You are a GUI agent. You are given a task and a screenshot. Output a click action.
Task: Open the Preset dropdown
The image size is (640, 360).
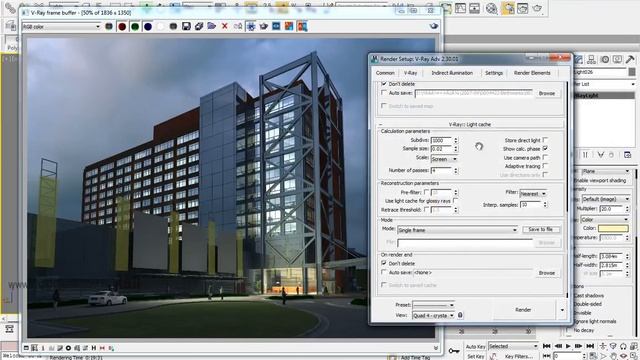[433, 305]
